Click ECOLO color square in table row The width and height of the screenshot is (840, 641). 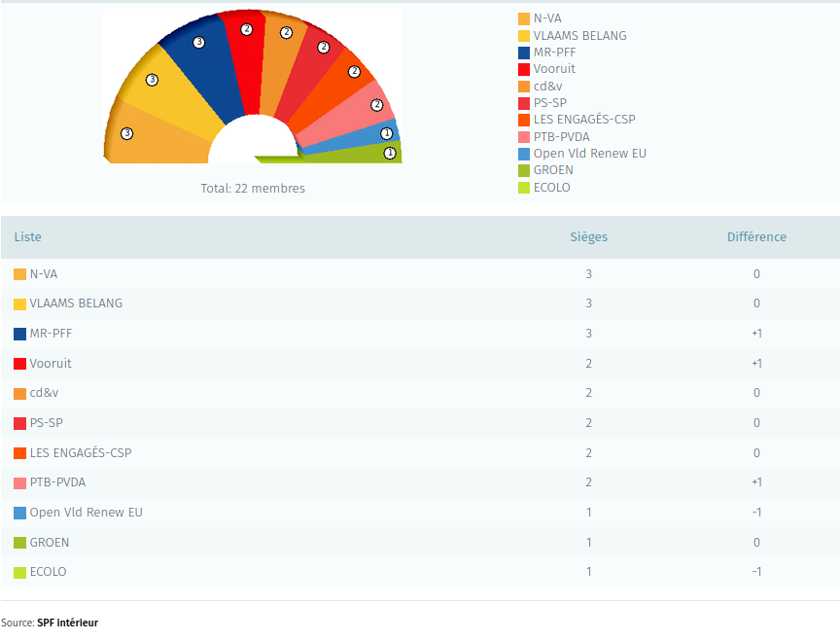pyautogui.click(x=19, y=572)
